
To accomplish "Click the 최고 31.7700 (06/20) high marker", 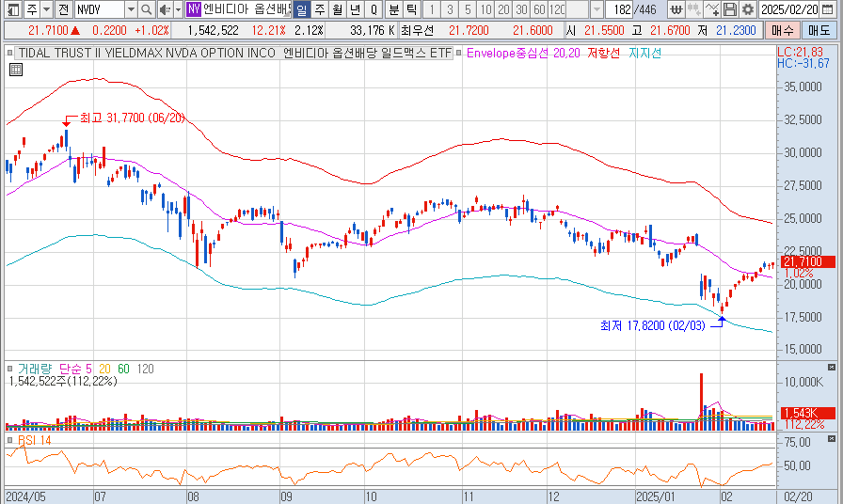I will (x=132, y=118).
